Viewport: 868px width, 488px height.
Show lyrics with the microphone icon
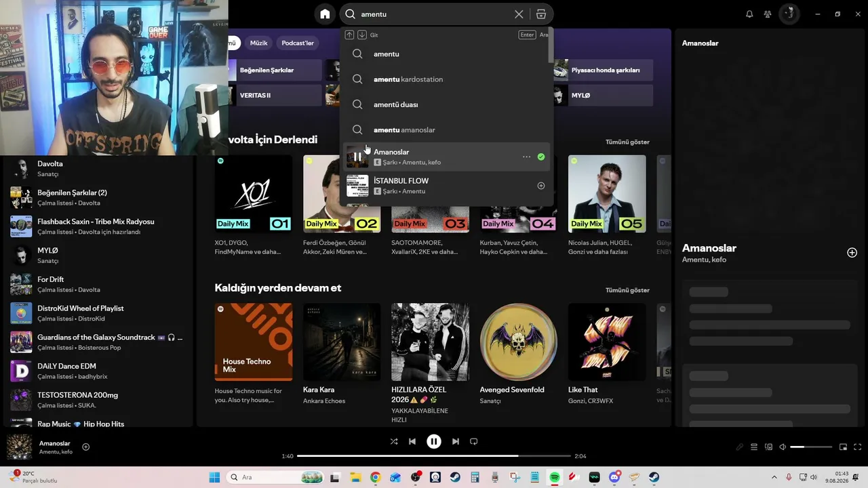[740, 447]
